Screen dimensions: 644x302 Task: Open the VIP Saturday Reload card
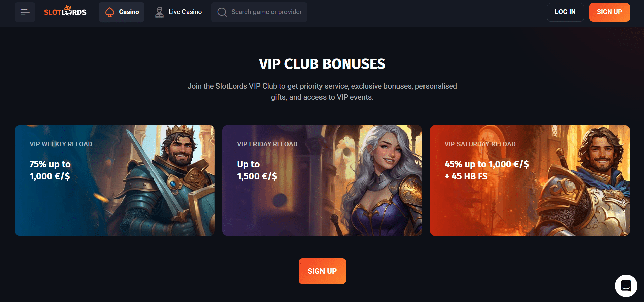(x=530, y=180)
